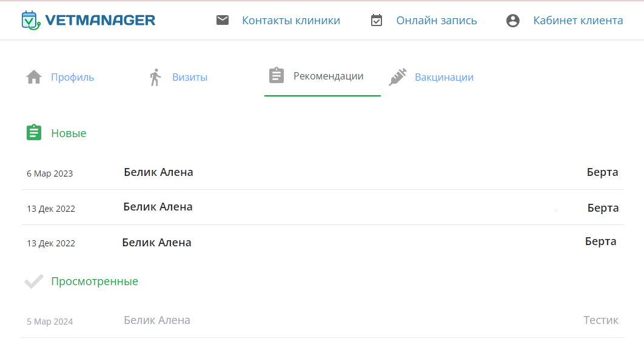Click the envelope icon for clinic contacts
Screen dimensions: 644x347
click(x=223, y=21)
